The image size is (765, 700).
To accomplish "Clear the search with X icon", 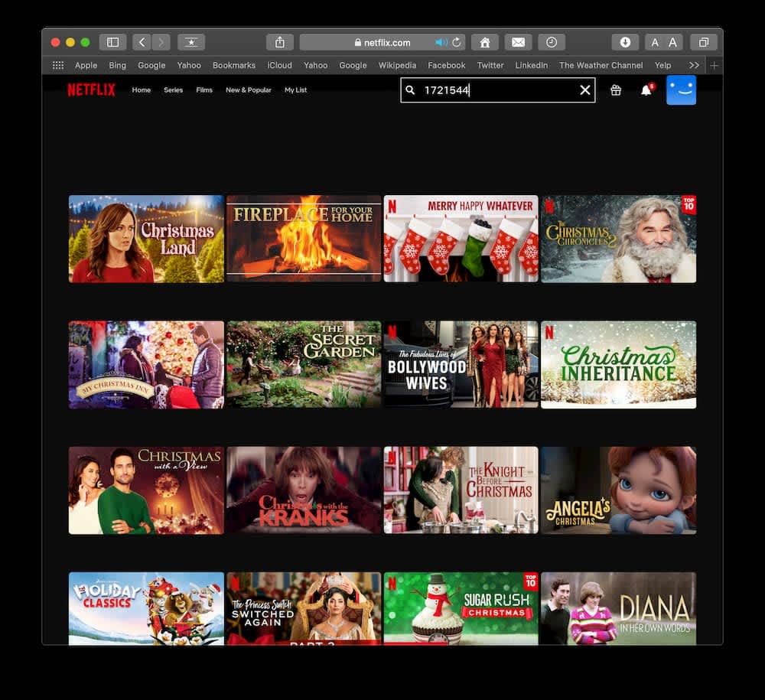I will click(585, 90).
